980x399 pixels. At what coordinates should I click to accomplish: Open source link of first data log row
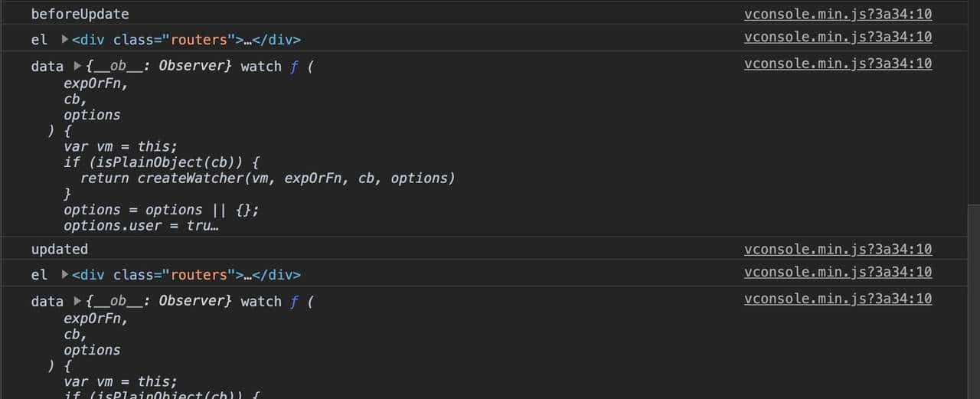838,63
